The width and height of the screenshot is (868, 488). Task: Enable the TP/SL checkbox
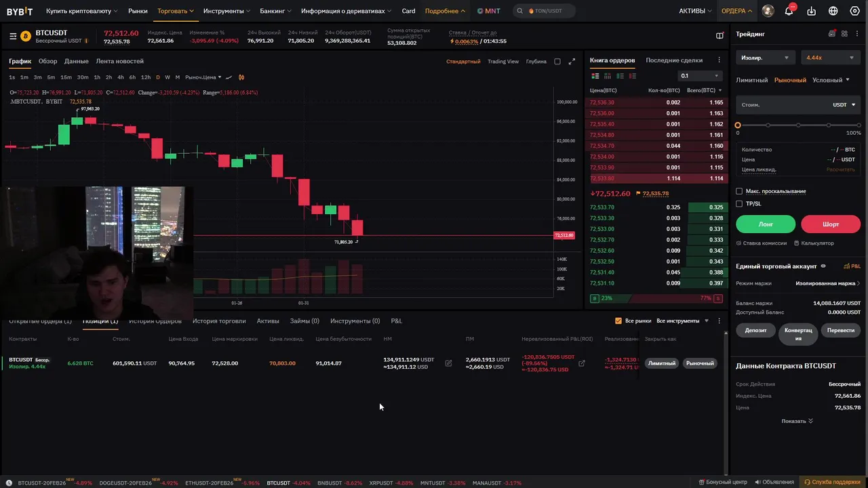(x=739, y=203)
